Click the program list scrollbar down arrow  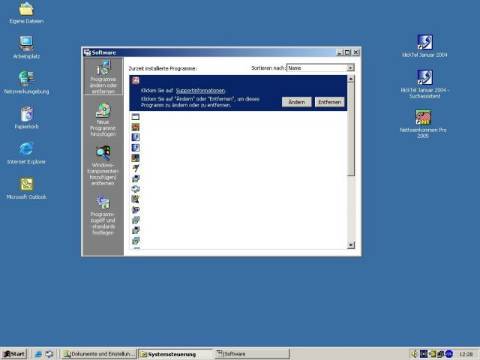pyautogui.click(x=351, y=245)
